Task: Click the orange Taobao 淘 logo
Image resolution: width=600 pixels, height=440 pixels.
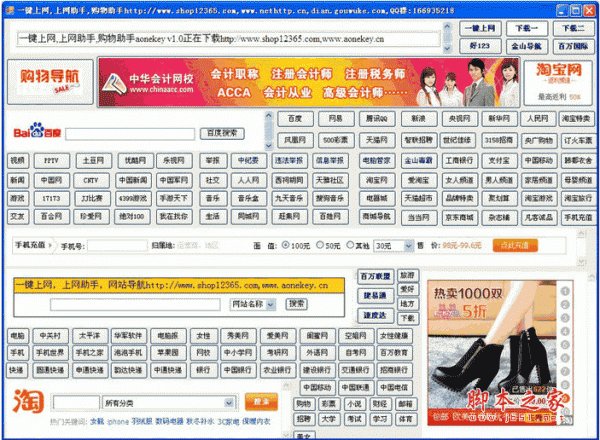Action: click(x=29, y=401)
